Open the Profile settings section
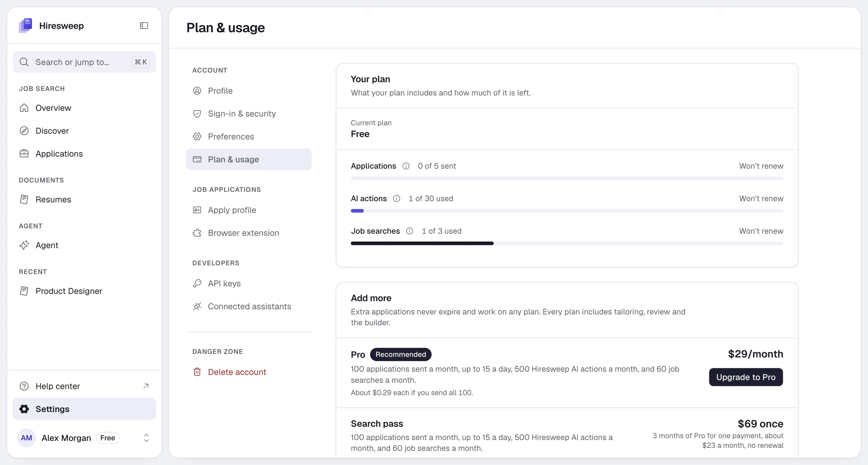The width and height of the screenshot is (868, 465). (x=249, y=91)
